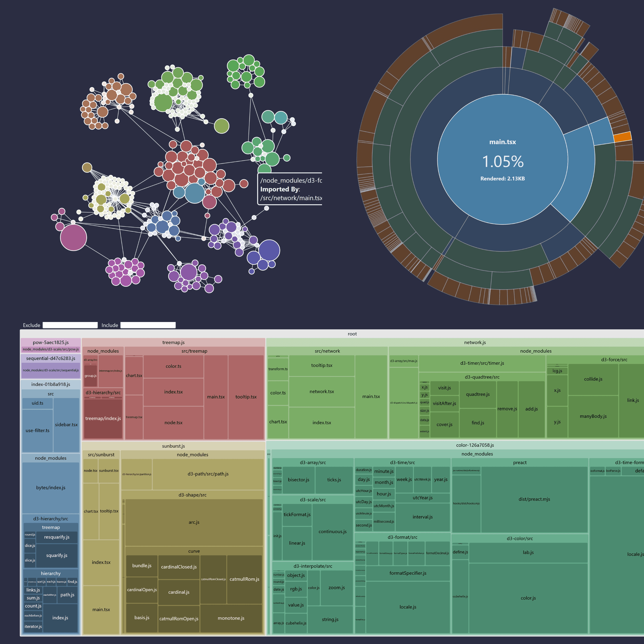This screenshot has height=644, width=644.
Task: Click the squarify.js cell
Action: point(57,555)
